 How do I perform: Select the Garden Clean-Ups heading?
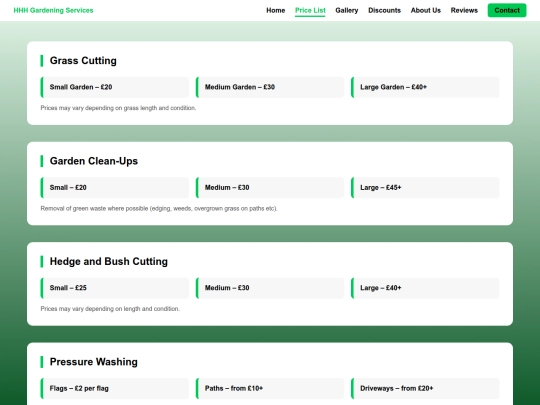pos(94,161)
